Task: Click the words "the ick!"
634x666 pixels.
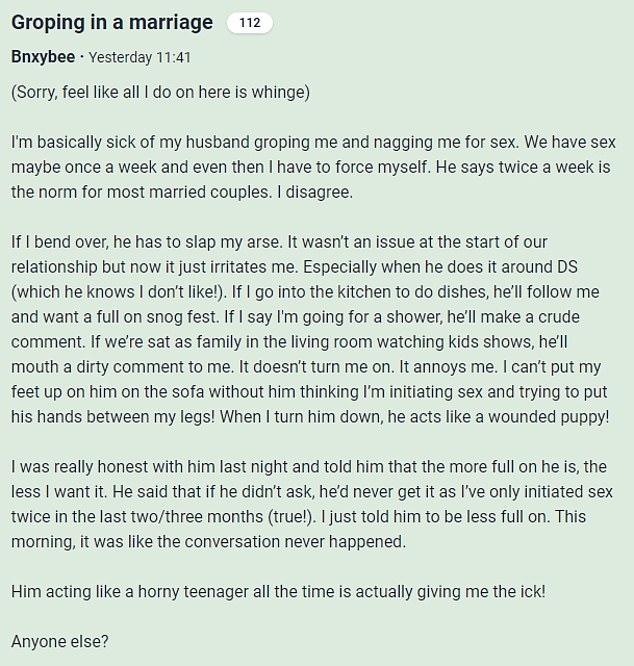Action: [x=519, y=592]
